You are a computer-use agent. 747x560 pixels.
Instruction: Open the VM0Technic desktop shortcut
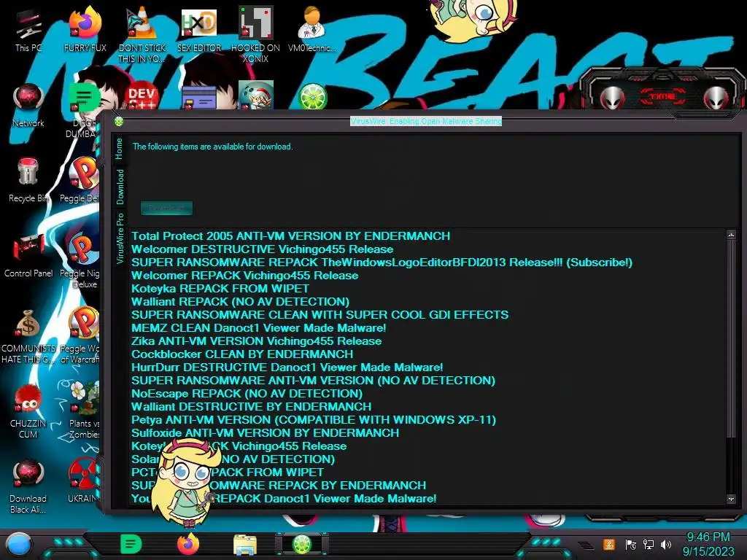click(311, 29)
